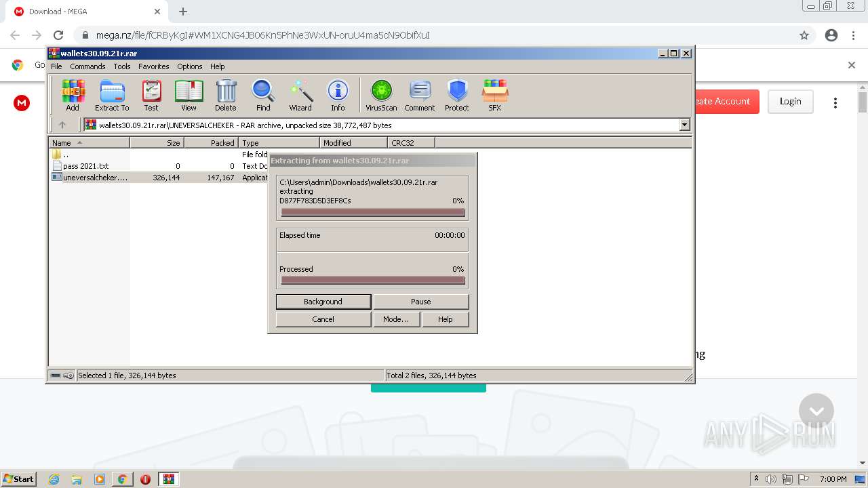The height and width of the screenshot is (488, 868).
Task: Sort by the CRC32 column header
Action: click(x=411, y=143)
